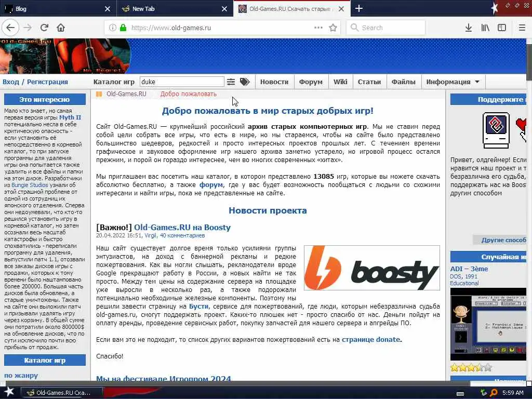Toggle the sidebar view icon
This screenshot has width=532, height=399.
pos(502,28)
